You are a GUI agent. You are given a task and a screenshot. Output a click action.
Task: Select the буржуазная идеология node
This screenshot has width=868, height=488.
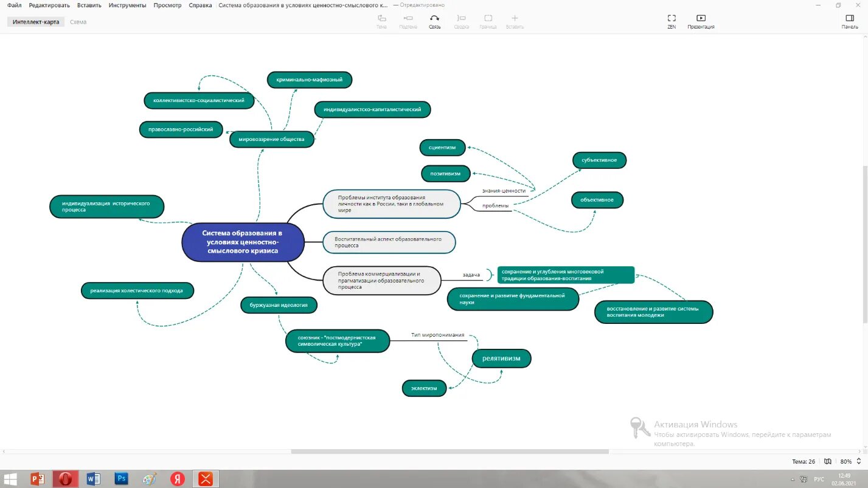279,305
